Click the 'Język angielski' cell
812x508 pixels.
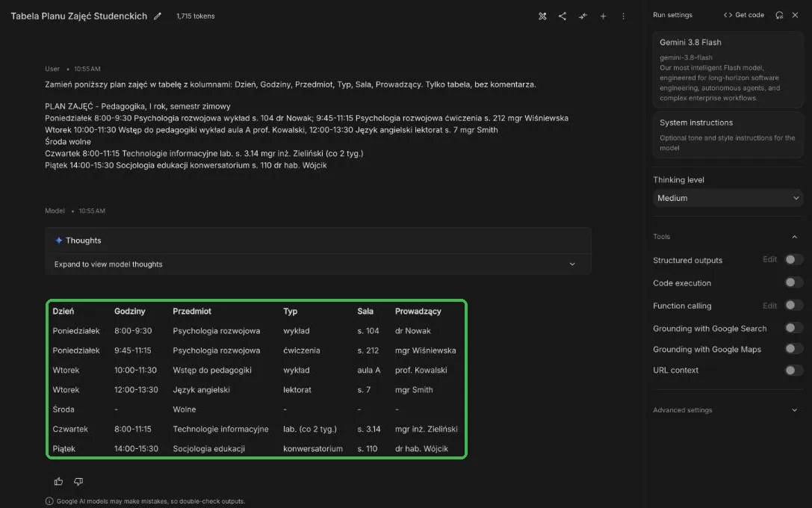click(201, 390)
